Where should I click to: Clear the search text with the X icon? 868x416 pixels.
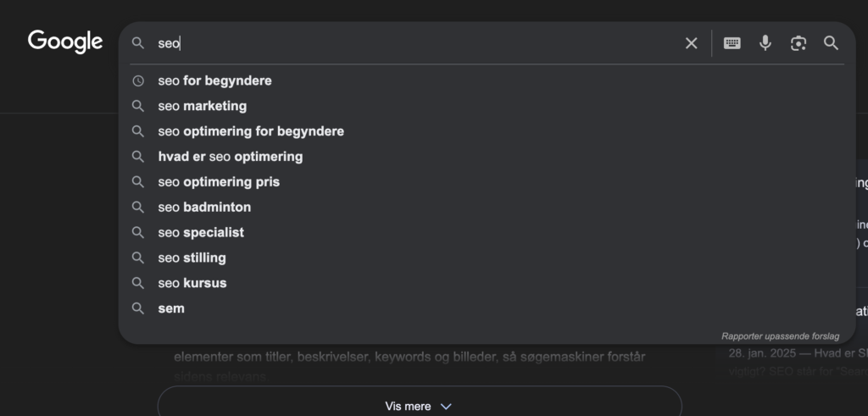pyautogui.click(x=691, y=43)
